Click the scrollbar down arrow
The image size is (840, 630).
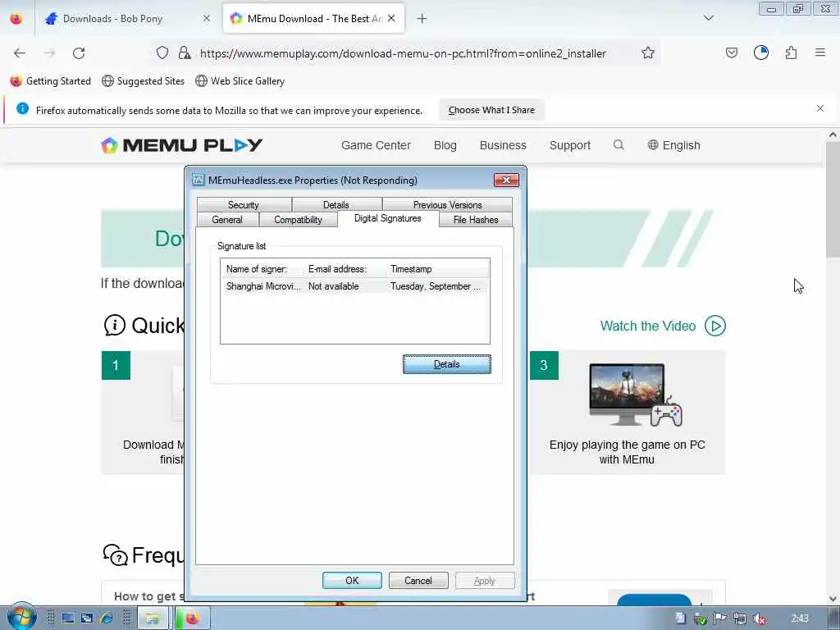tap(833, 598)
